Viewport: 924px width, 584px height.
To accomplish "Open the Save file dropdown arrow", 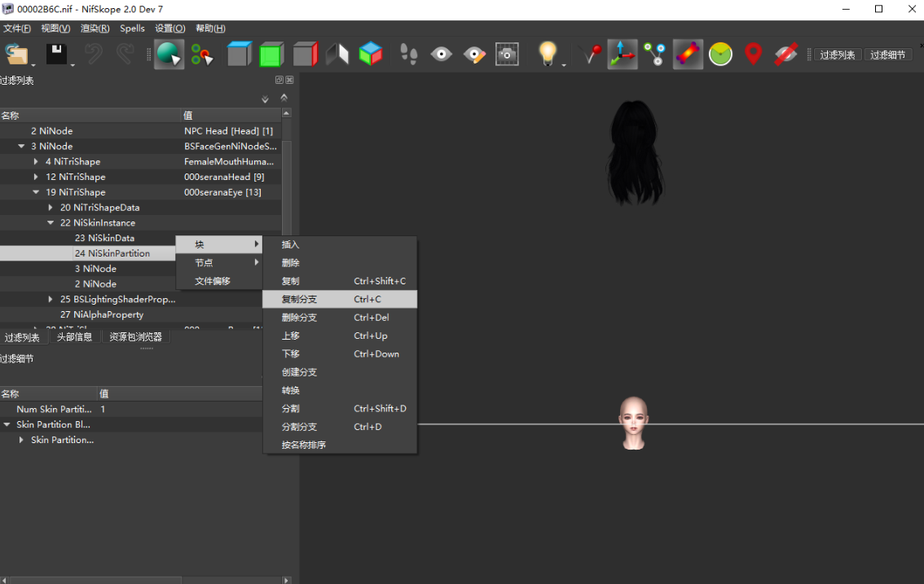I will [x=73, y=65].
